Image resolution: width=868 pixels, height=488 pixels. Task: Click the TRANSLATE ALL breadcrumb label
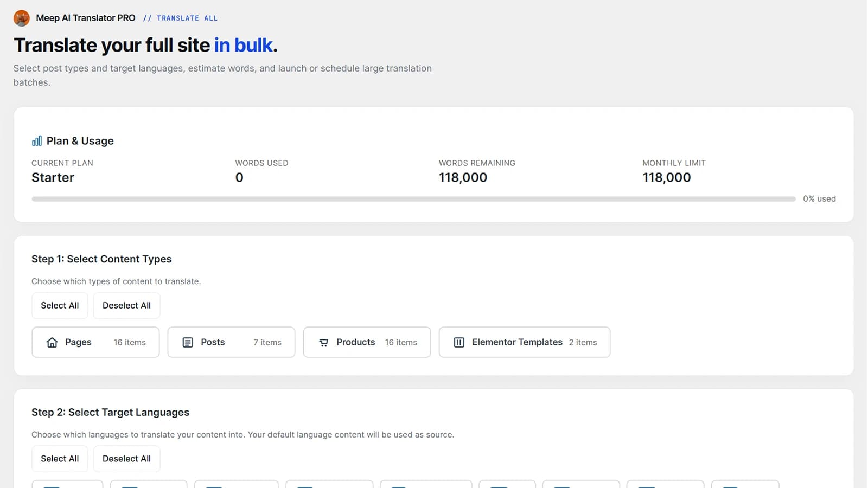[187, 18]
